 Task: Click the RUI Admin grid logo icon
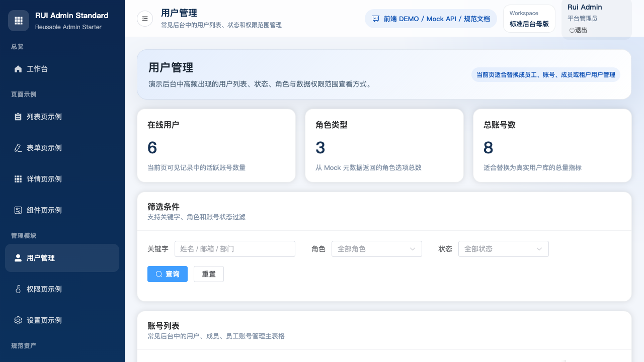pos(18,20)
